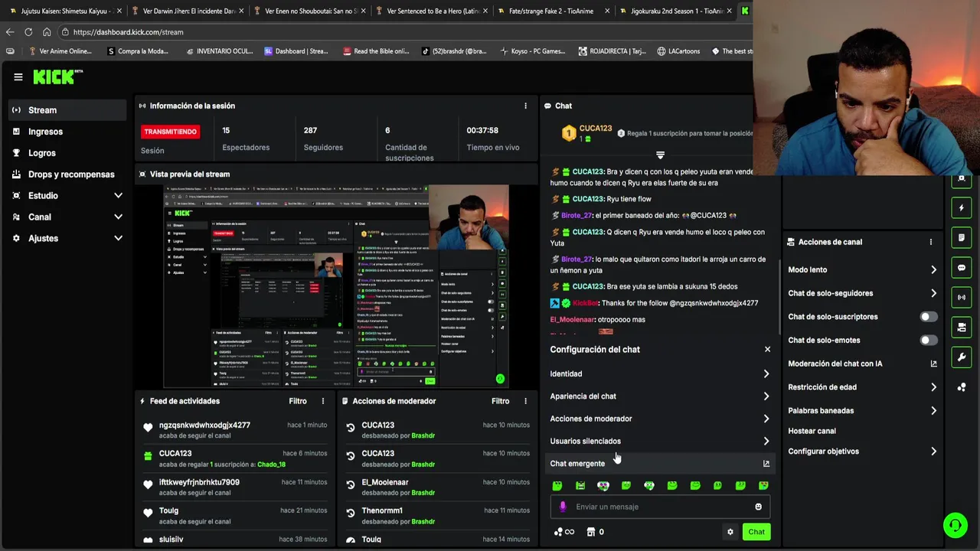Open Apariencia del chat settings
The width and height of the screenshot is (980, 551).
[660, 396]
